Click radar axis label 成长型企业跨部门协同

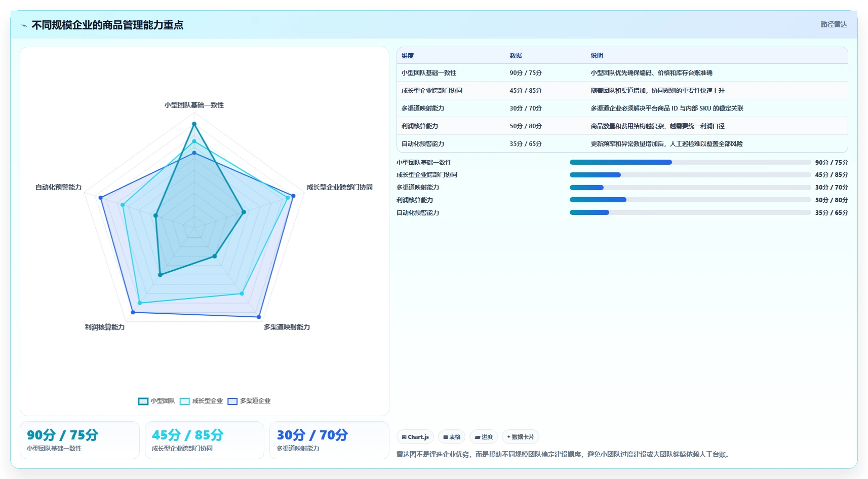point(339,187)
